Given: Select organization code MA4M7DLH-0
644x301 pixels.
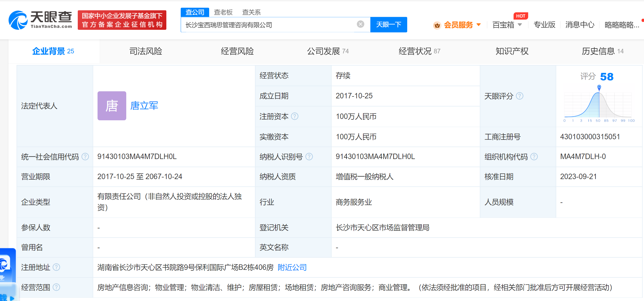Looking at the screenshot, I should coord(583,157).
